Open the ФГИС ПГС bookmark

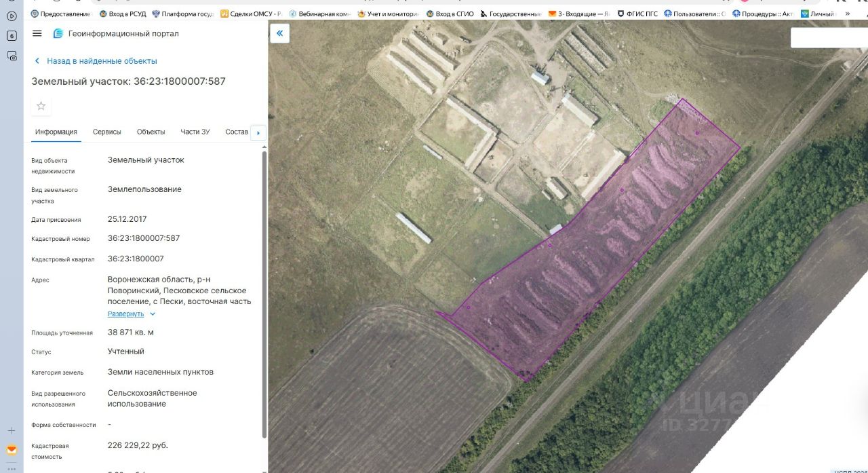pos(637,14)
